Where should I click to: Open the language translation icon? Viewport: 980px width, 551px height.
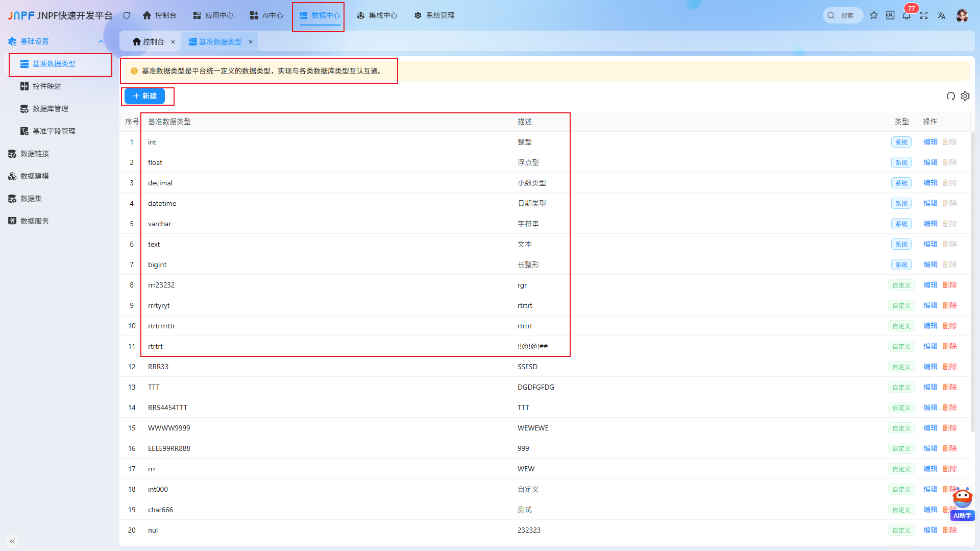pos(941,15)
